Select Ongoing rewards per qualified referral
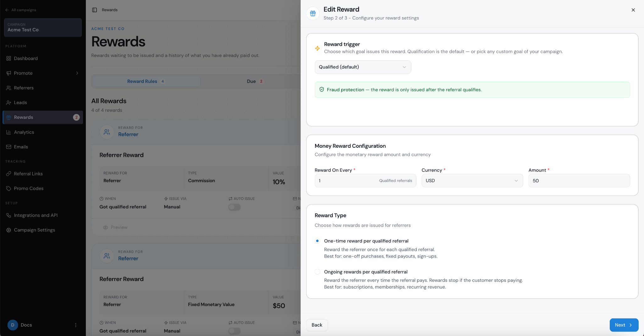 317,272
